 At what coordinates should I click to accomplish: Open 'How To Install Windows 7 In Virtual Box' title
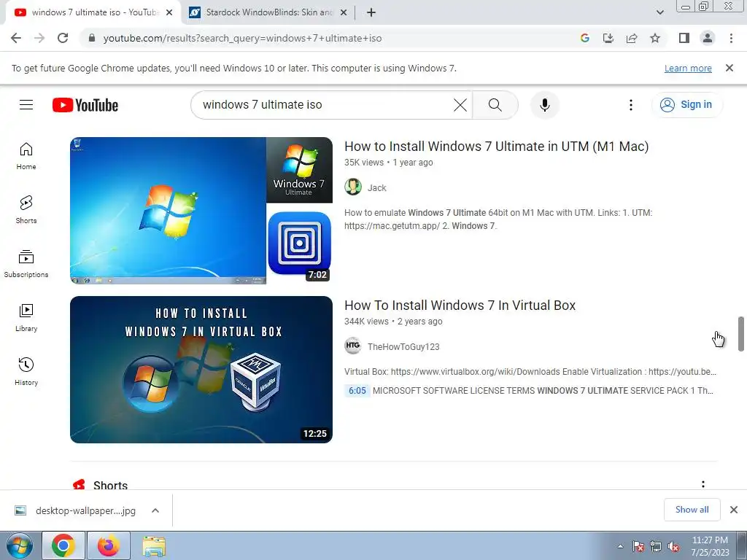[460, 306]
